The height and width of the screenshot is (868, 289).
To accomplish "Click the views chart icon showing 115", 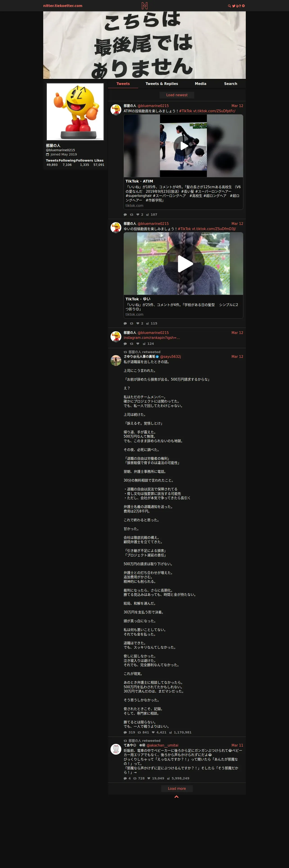I will (147, 324).
